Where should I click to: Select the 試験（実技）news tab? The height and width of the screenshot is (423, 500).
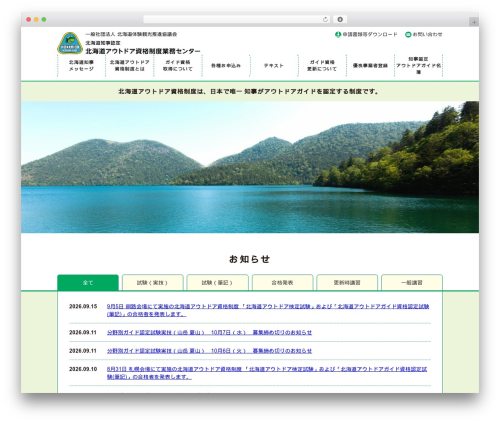[153, 283]
